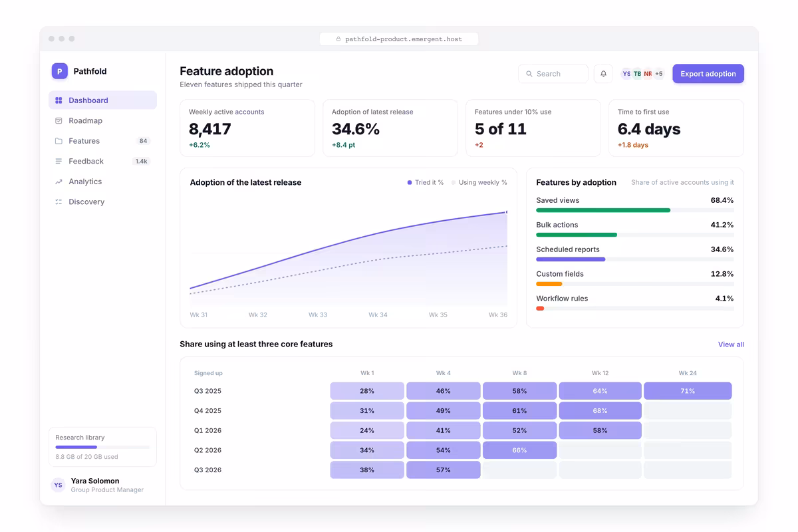Click the Wk 33 axis label
The height and width of the screenshot is (532, 798).
pyautogui.click(x=318, y=315)
